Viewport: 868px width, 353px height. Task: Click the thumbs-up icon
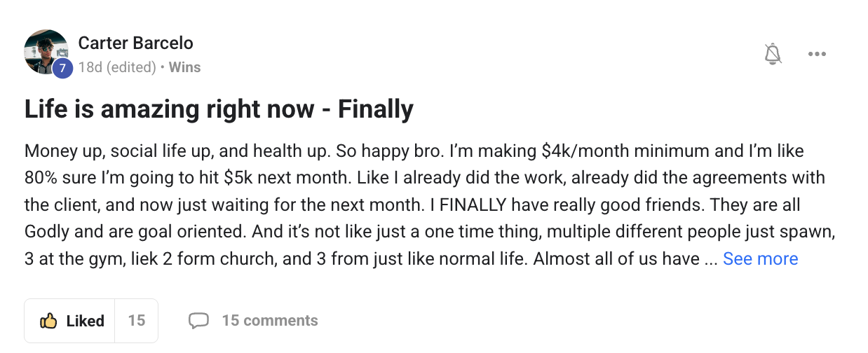pos(48,321)
